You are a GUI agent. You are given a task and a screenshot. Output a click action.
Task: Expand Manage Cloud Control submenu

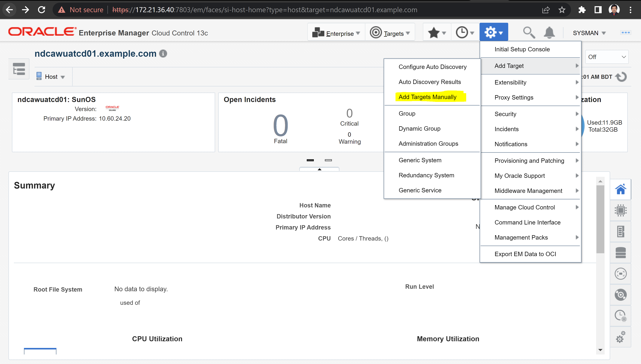click(530, 207)
